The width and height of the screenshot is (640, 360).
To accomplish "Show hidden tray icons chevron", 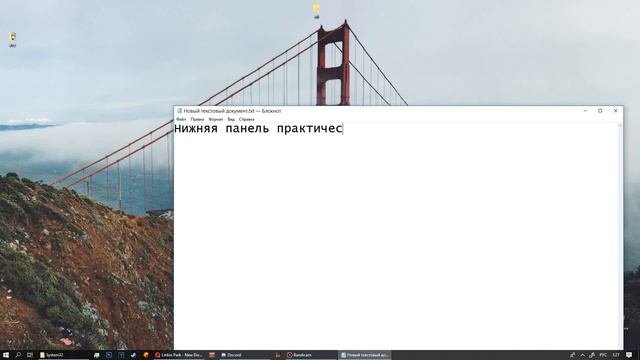I will tap(582, 355).
